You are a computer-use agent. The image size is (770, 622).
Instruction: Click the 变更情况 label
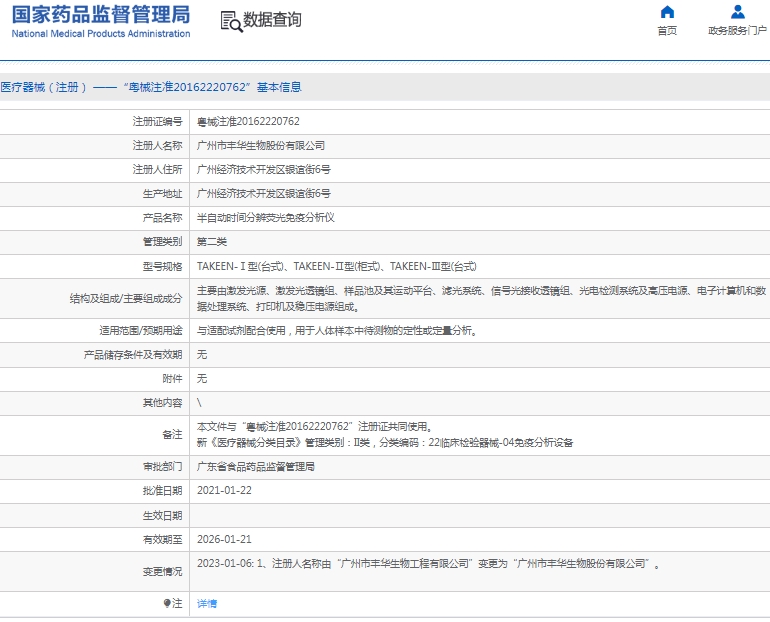[x=163, y=571]
